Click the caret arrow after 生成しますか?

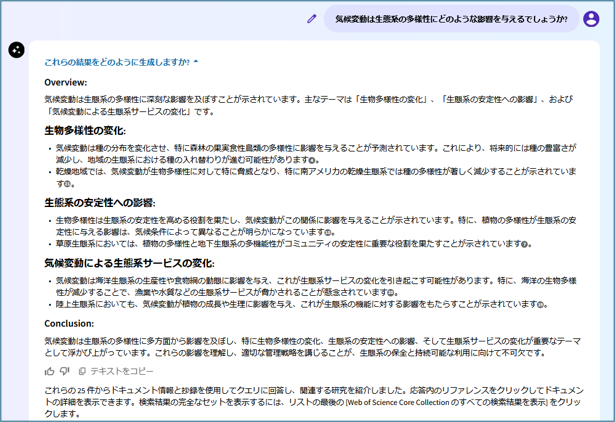[x=196, y=62]
